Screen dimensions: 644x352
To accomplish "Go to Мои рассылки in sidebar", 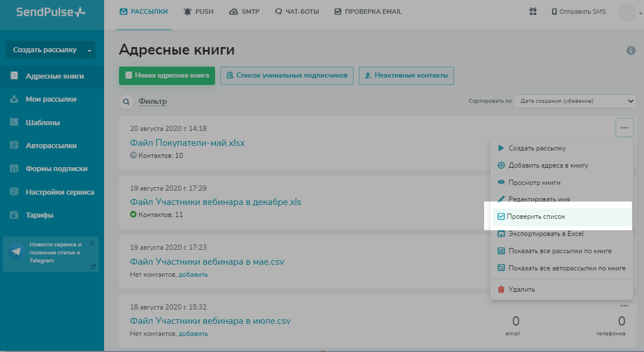I will click(x=52, y=99).
